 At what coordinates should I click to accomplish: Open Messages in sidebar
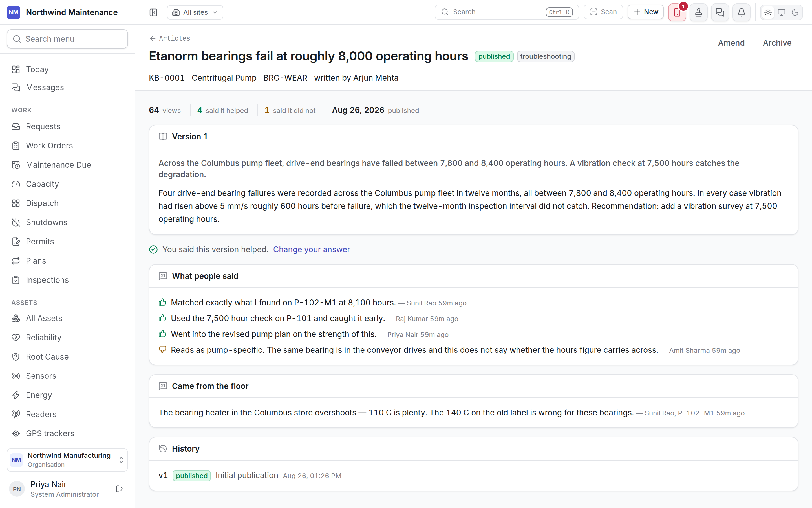(x=67, y=87)
